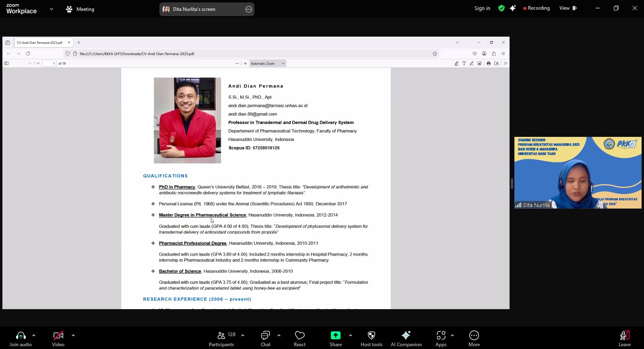Open the Meeting info menu
Screen dimensions: 644x349
click(80, 9)
